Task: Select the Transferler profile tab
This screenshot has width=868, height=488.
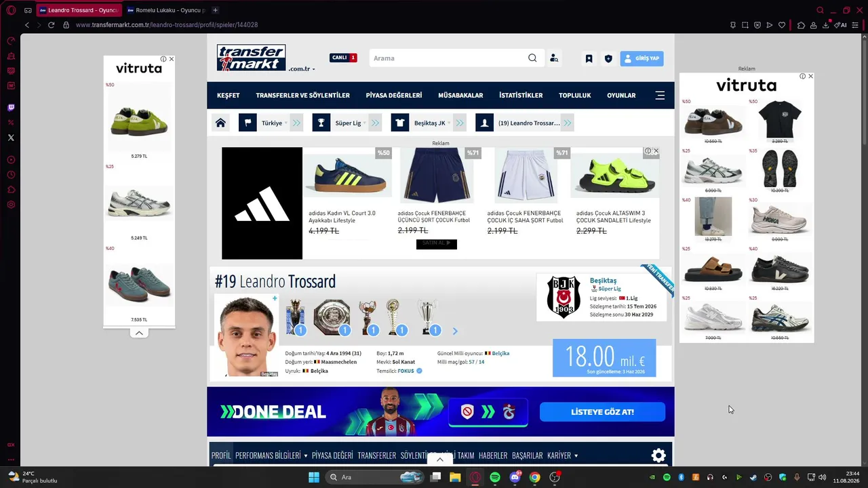Action: [377, 455]
